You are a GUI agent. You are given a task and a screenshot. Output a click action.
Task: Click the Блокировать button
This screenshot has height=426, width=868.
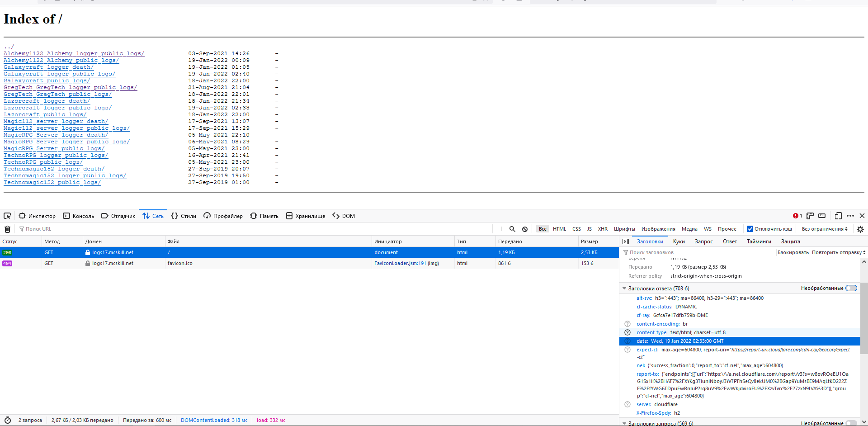(793, 252)
